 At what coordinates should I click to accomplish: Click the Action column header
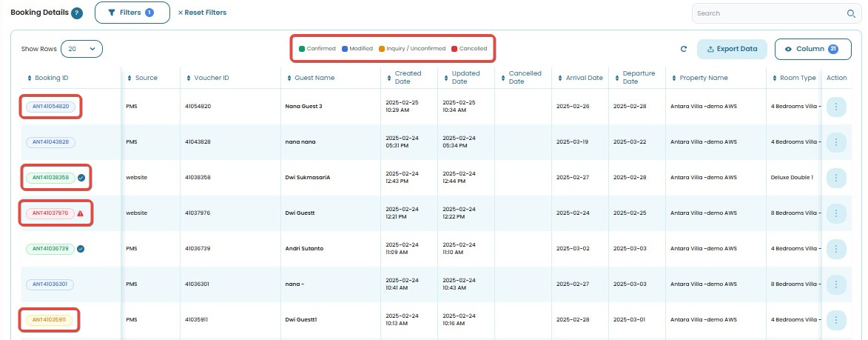click(836, 78)
